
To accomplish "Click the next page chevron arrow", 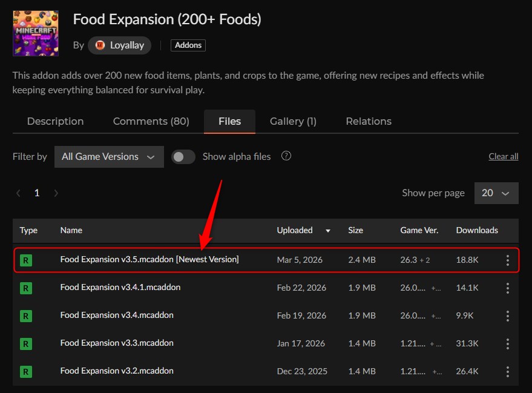I will tap(56, 193).
